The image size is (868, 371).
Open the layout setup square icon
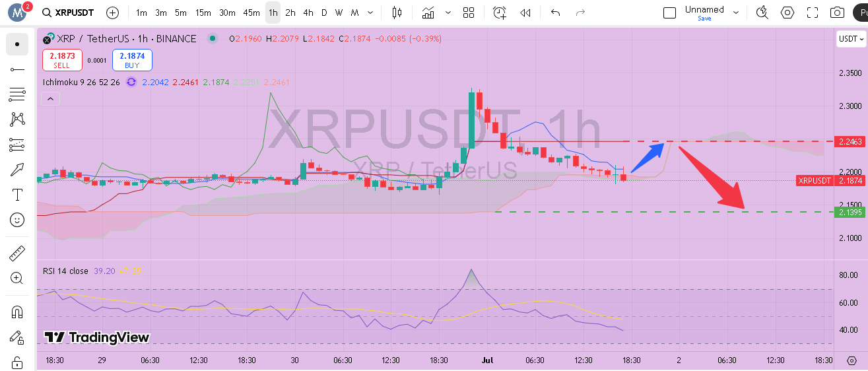[670, 13]
